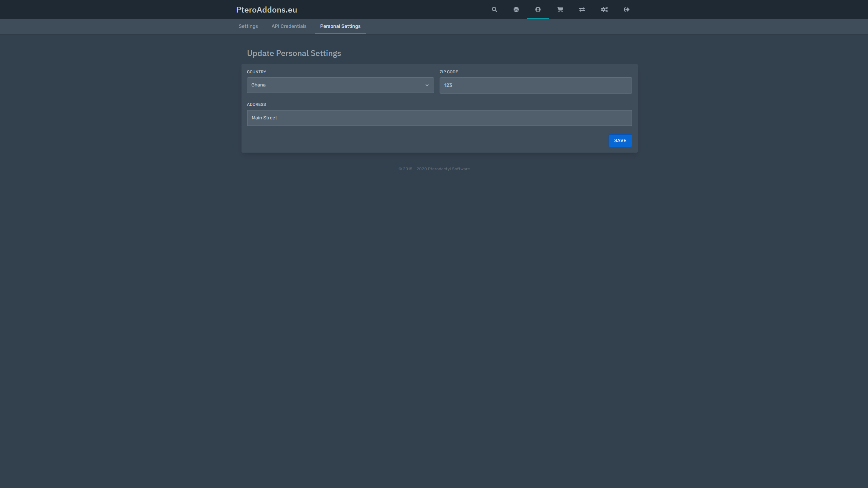Click the Address field with Main Street

(x=439, y=118)
